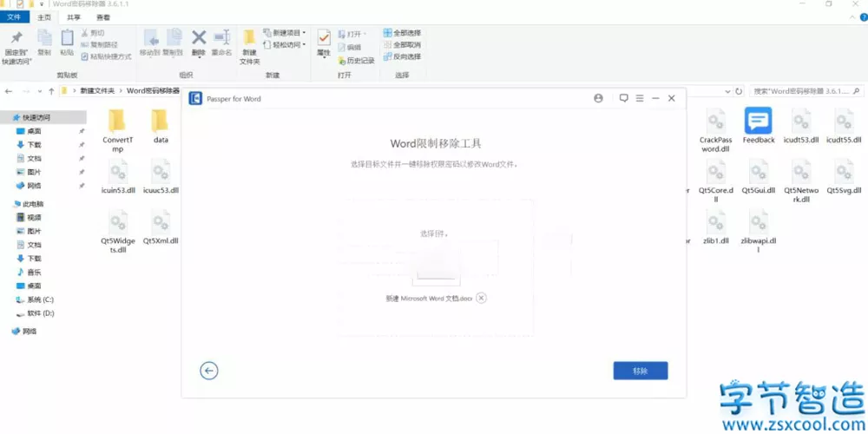The height and width of the screenshot is (434, 868).
Task: Click 编辑 in the open group
Action: (x=350, y=47)
